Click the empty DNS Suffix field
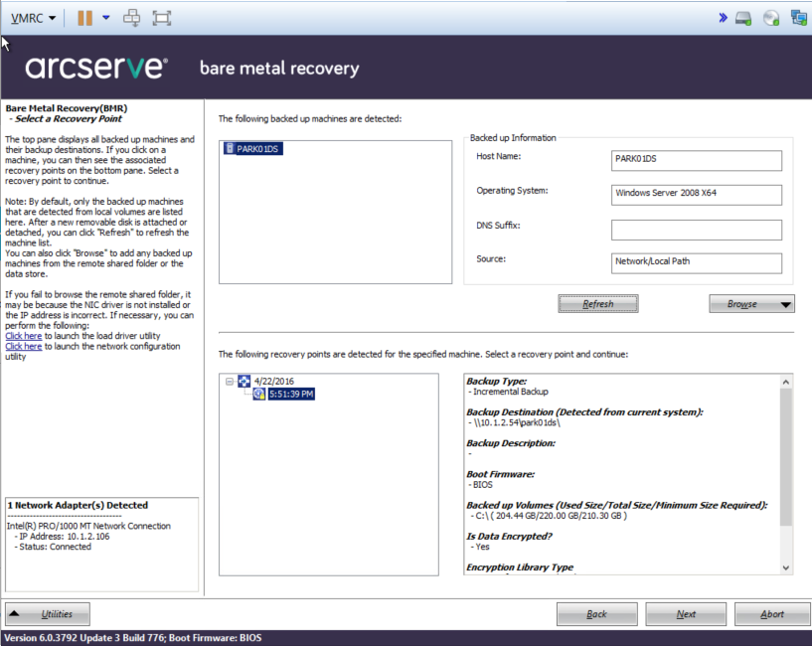The image size is (812, 646). tap(696, 230)
